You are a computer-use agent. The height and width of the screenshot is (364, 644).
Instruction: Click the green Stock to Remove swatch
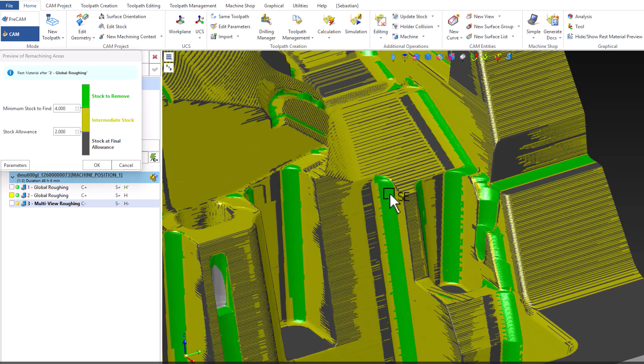coord(86,96)
